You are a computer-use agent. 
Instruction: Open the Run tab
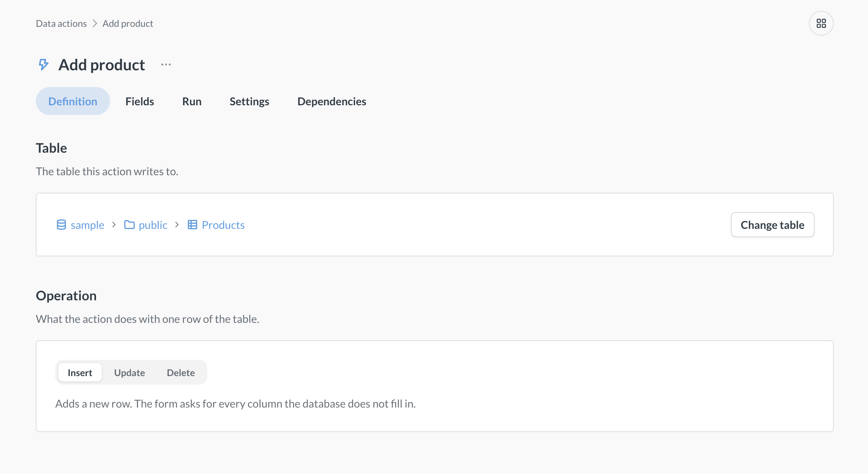192,101
